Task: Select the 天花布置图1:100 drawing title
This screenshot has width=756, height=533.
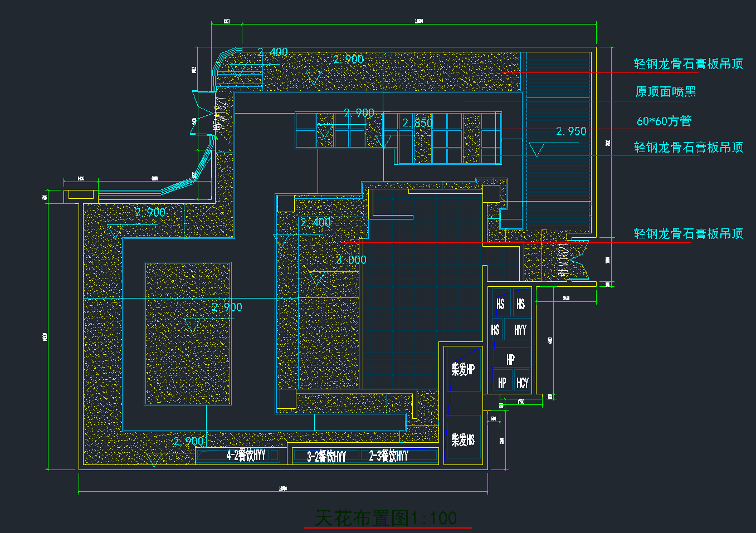Action: click(x=386, y=518)
